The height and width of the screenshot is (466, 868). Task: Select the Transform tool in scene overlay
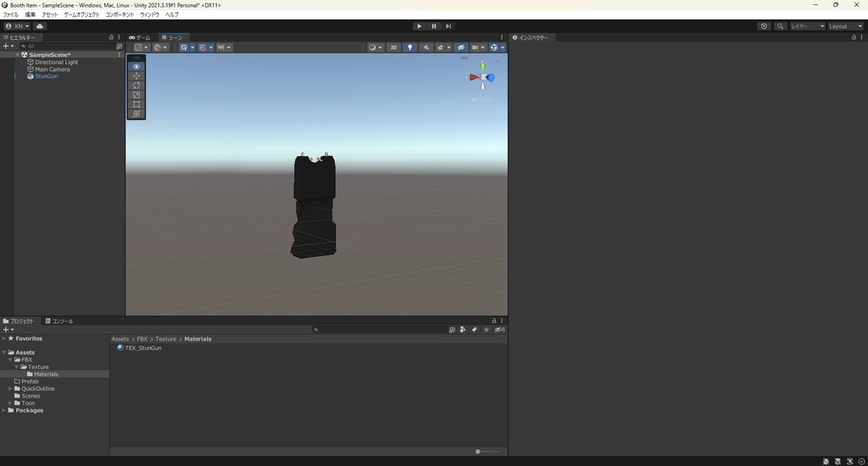tap(136, 114)
